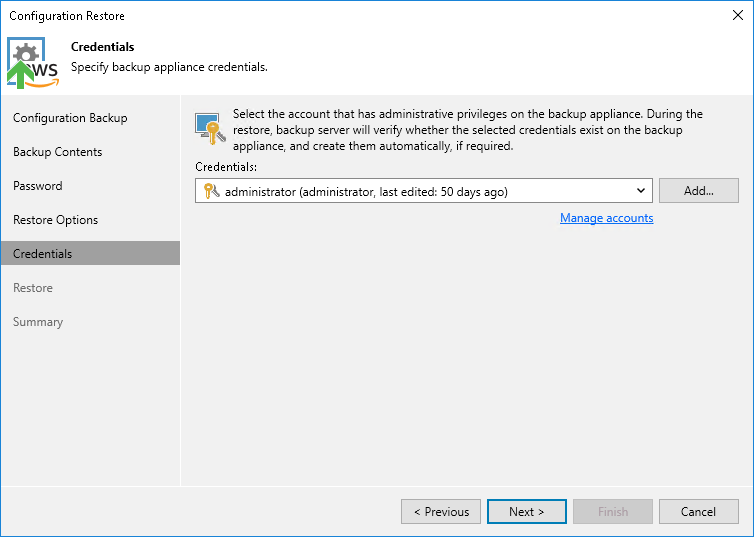The image size is (754, 537).
Task: Go to the Backup Contents step
Action: click(58, 152)
